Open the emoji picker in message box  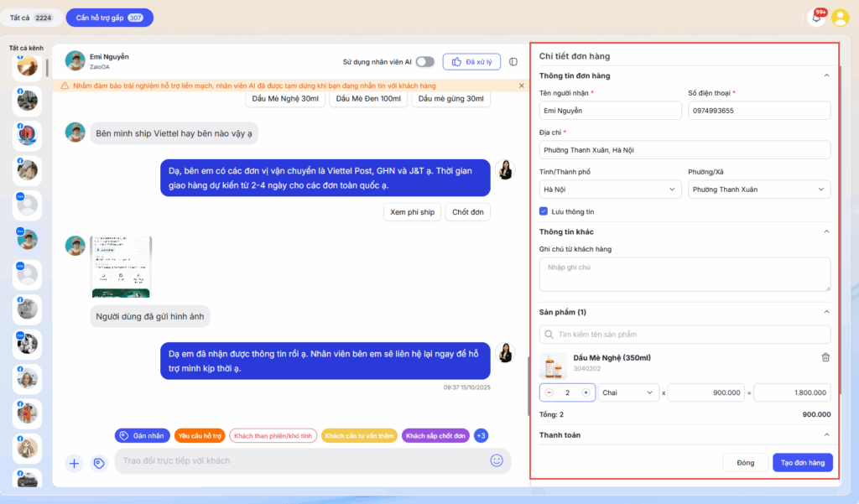497,460
